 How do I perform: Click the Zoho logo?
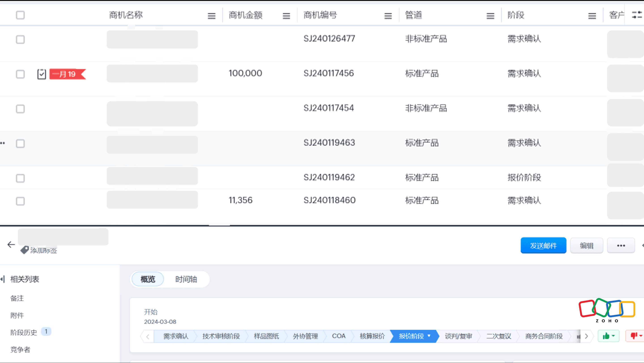click(607, 310)
